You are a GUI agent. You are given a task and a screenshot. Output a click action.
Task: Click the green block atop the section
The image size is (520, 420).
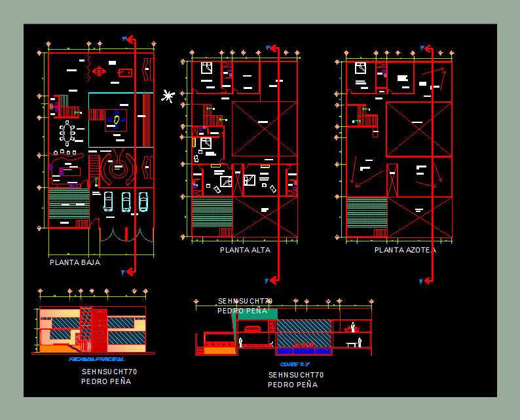(257, 314)
